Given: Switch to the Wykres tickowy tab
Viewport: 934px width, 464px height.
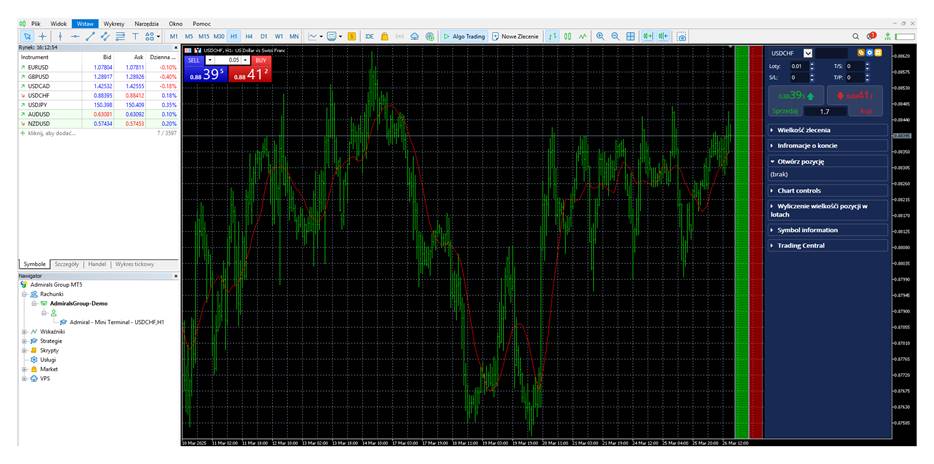Looking at the screenshot, I should (134, 264).
